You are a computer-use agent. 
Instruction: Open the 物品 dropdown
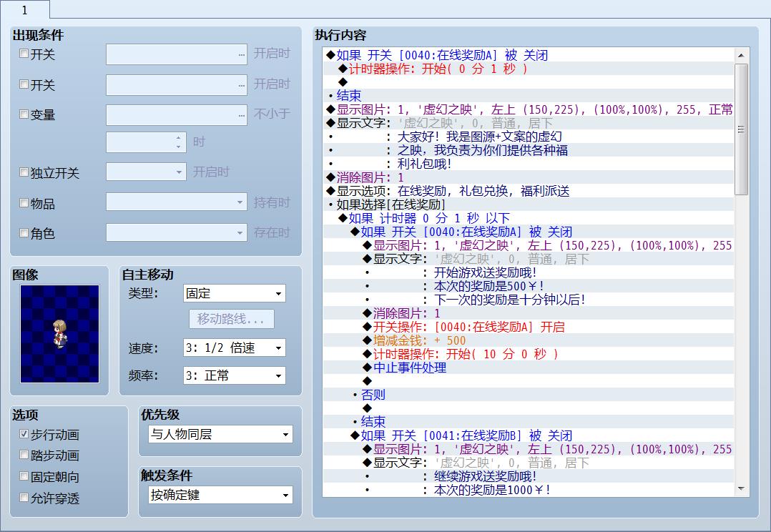pos(177,202)
